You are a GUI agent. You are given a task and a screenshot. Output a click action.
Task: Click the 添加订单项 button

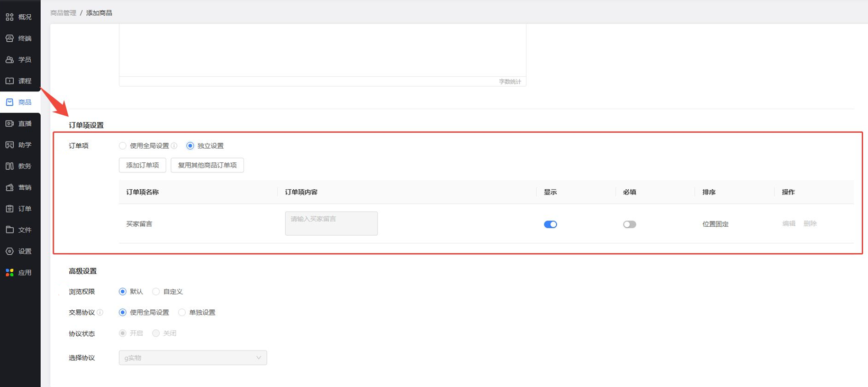click(x=142, y=165)
